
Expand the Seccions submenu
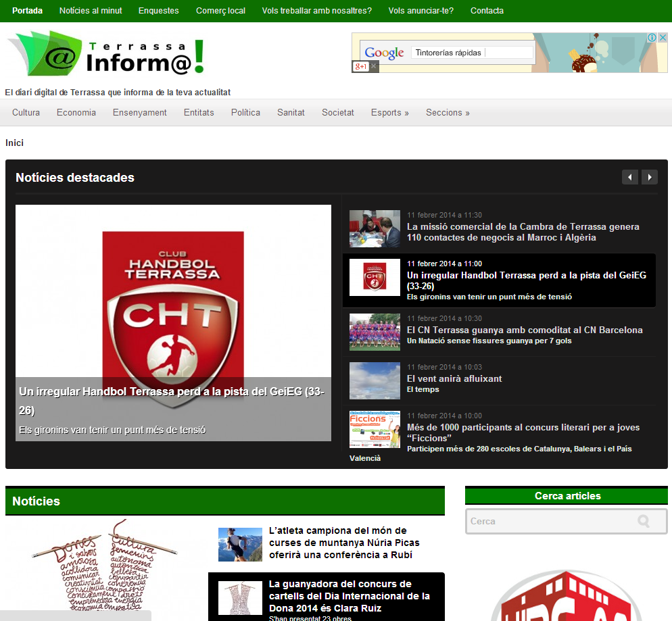448,113
